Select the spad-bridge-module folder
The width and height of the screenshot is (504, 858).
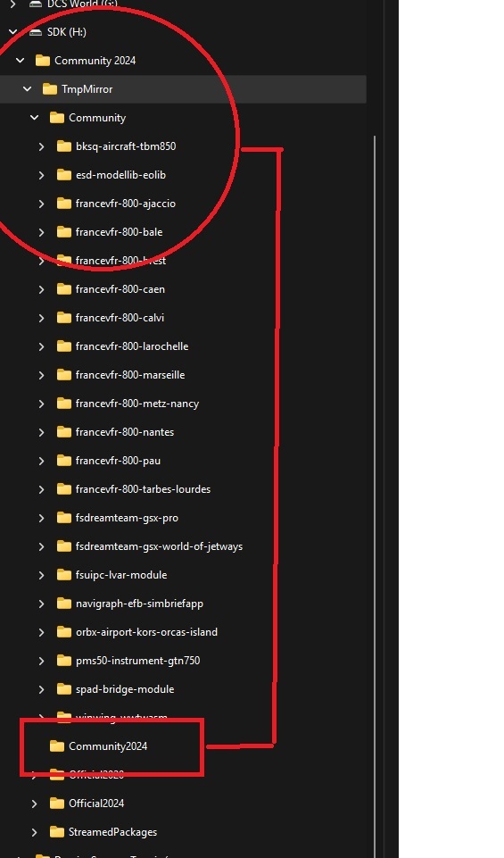point(125,689)
